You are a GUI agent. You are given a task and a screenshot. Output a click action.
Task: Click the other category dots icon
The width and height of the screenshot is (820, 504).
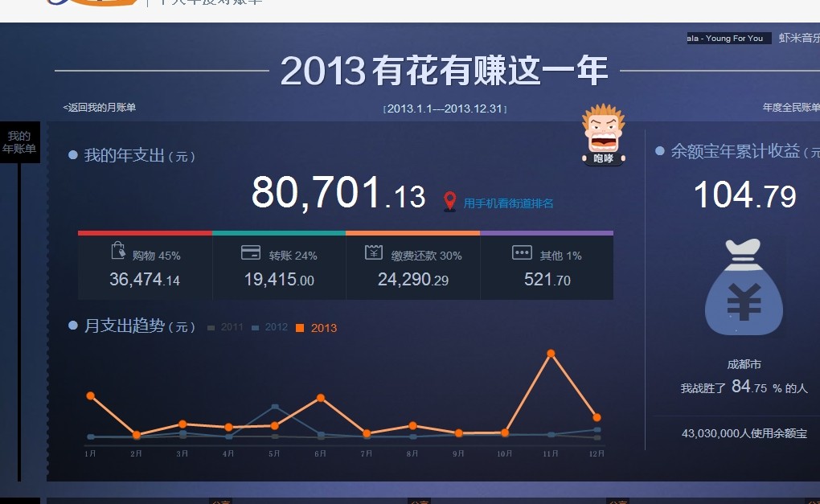pyautogui.click(x=522, y=253)
